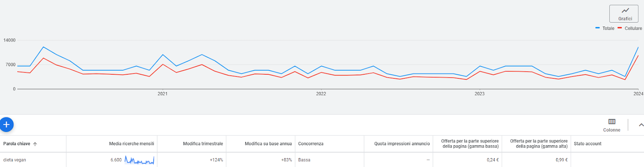Click the Modifica su base annua header
Screen dimensions: 644x167
click(x=268, y=144)
